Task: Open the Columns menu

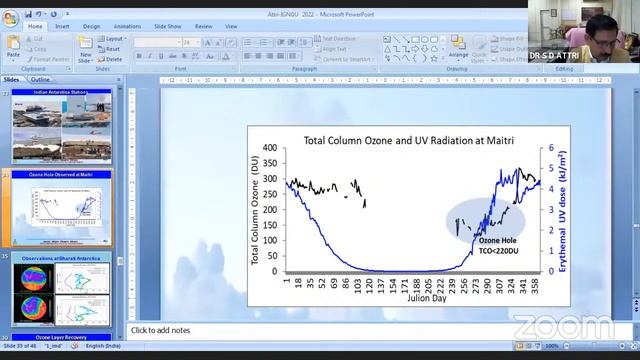Action: tap(294, 56)
